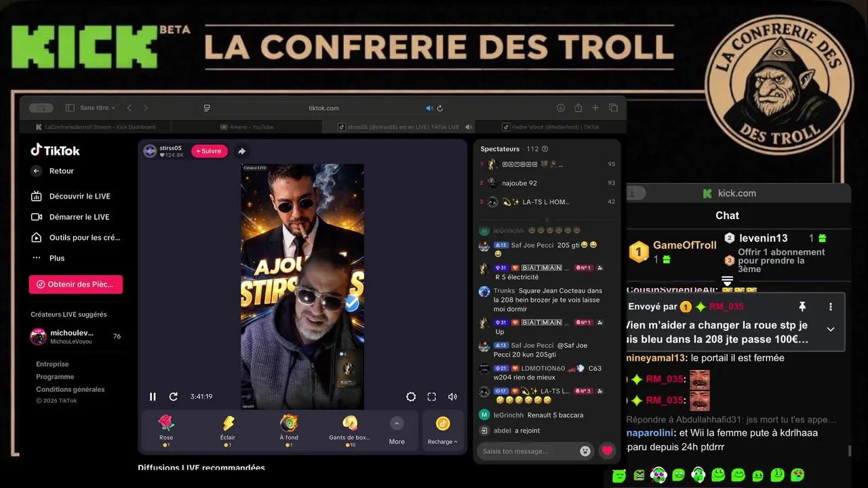Open Outils pour les créateurs
868x488 pixels.
pyautogui.click(x=76, y=237)
